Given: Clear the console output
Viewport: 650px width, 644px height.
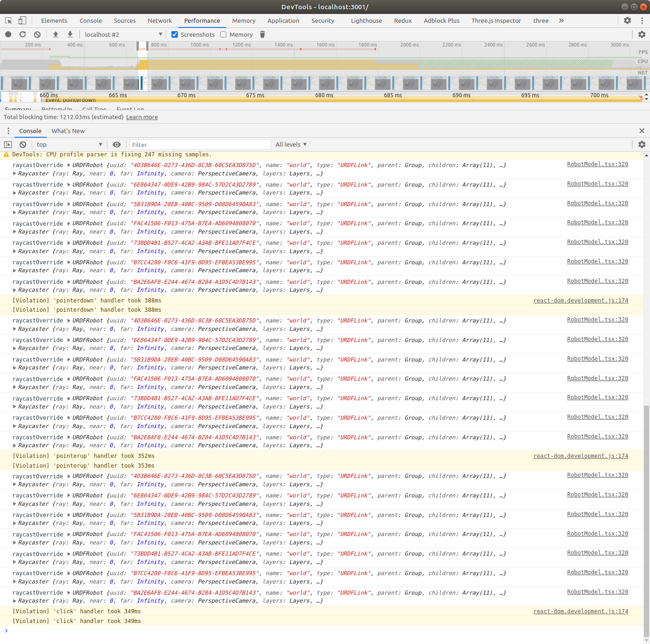Looking at the screenshot, I should click(23, 145).
